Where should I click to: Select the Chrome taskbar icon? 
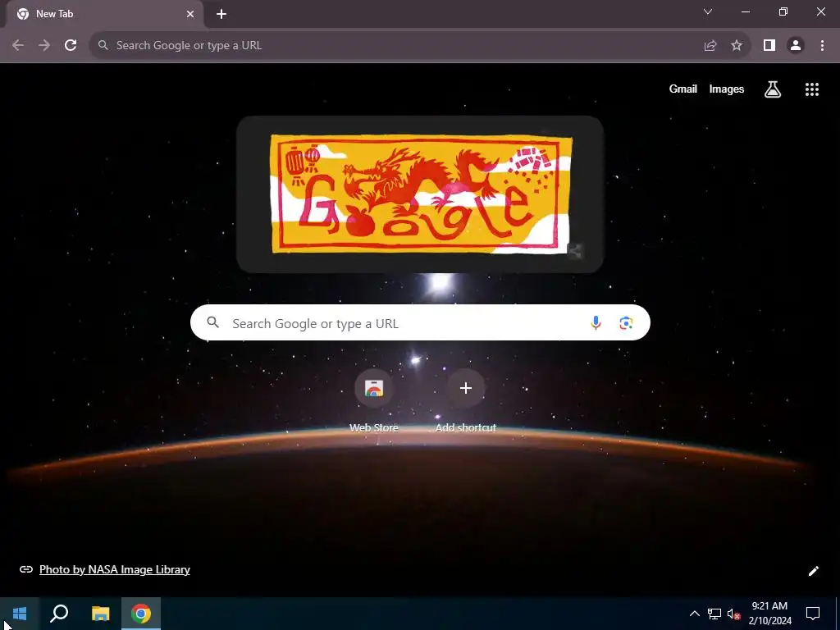(141, 614)
